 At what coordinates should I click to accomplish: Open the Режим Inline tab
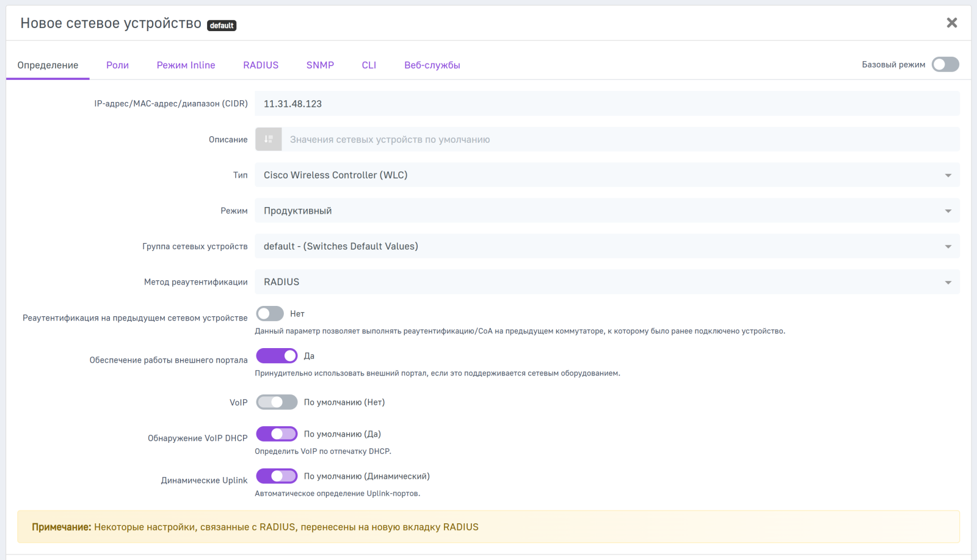(186, 65)
